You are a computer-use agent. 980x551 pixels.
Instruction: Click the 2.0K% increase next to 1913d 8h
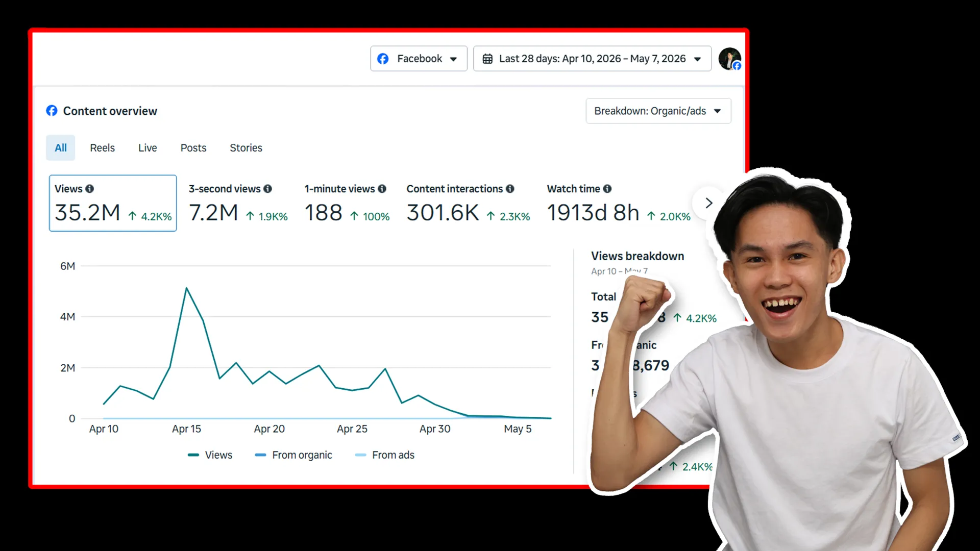click(x=669, y=216)
